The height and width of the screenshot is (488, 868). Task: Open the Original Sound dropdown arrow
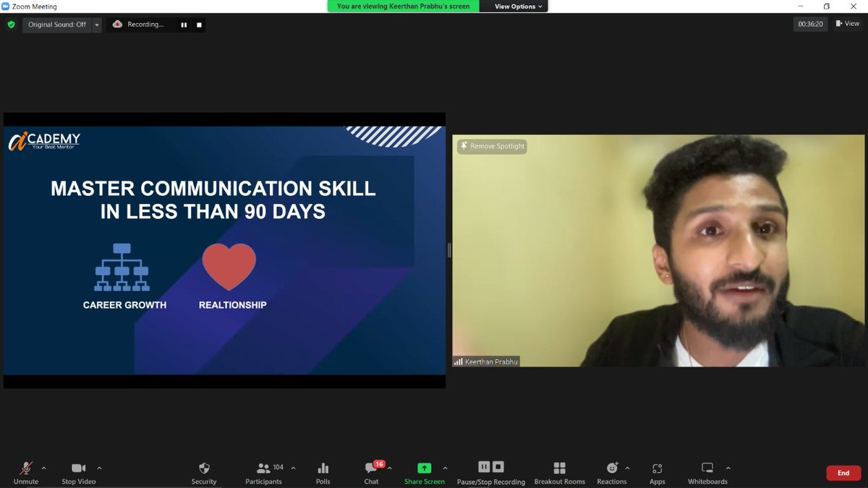[x=97, y=24]
